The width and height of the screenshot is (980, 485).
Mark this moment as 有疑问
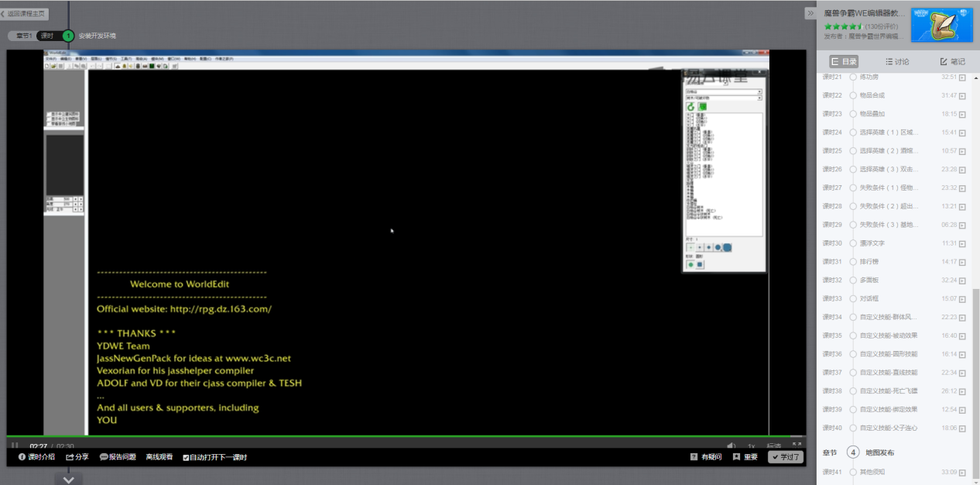[x=706, y=457]
